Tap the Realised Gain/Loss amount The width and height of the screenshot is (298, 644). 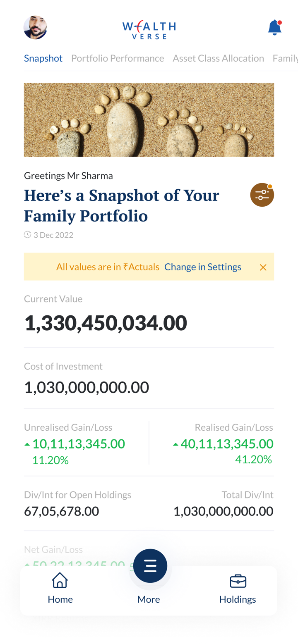tap(227, 444)
